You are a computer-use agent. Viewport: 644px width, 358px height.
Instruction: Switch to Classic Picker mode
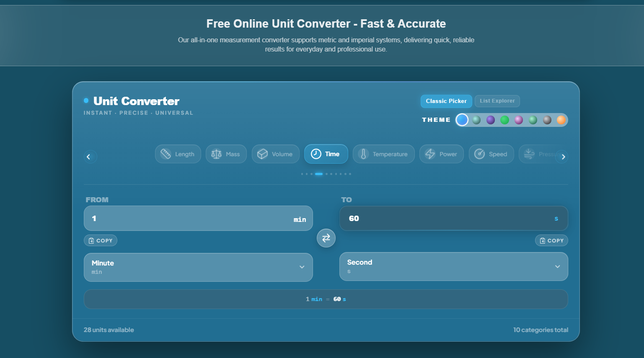pos(446,101)
